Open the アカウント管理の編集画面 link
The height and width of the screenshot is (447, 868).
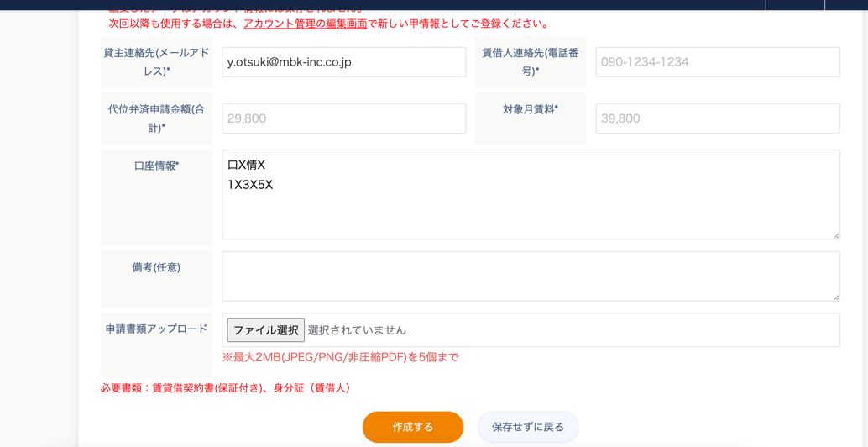[x=305, y=24]
